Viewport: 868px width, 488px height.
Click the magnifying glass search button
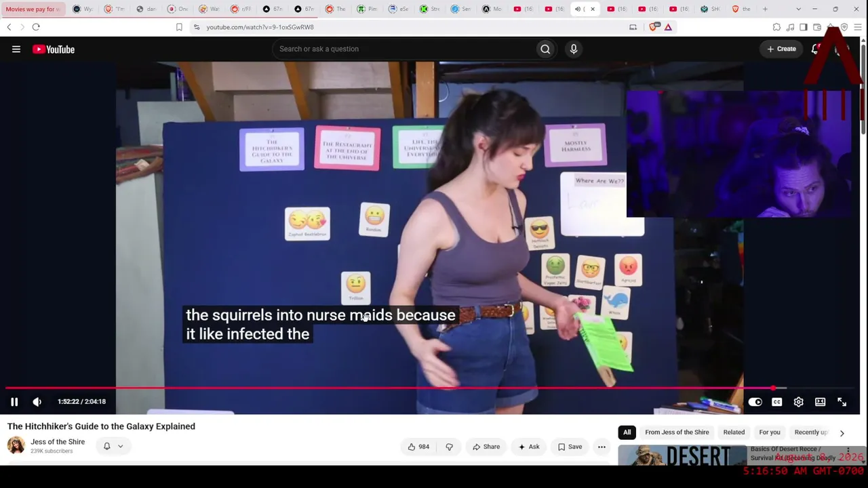(545, 49)
